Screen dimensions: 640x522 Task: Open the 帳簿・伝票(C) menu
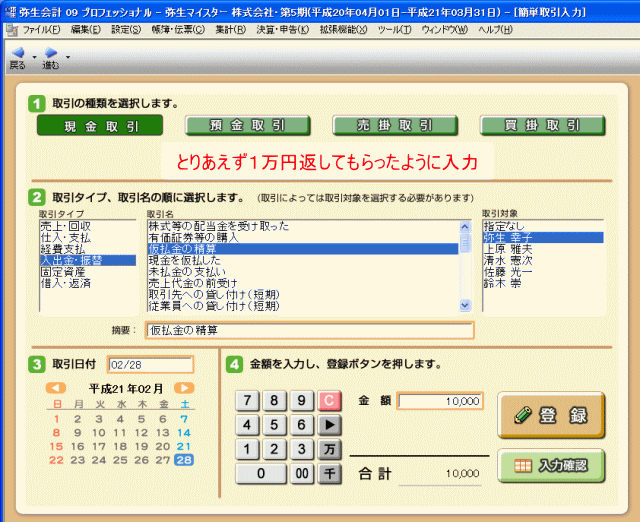click(x=178, y=30)
